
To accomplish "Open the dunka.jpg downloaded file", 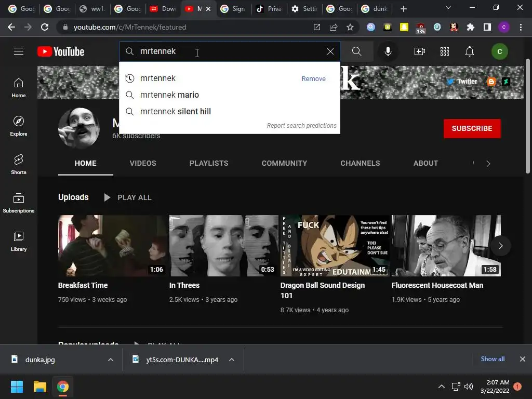I will pyautogui.click(x=40, y=360).
